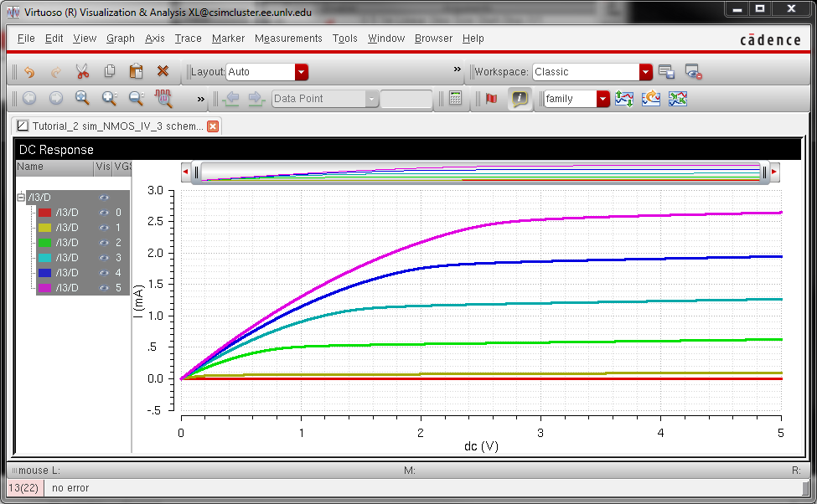Open the Marker menu
Viewport: 817px width, 504px height.
point(228,39)
